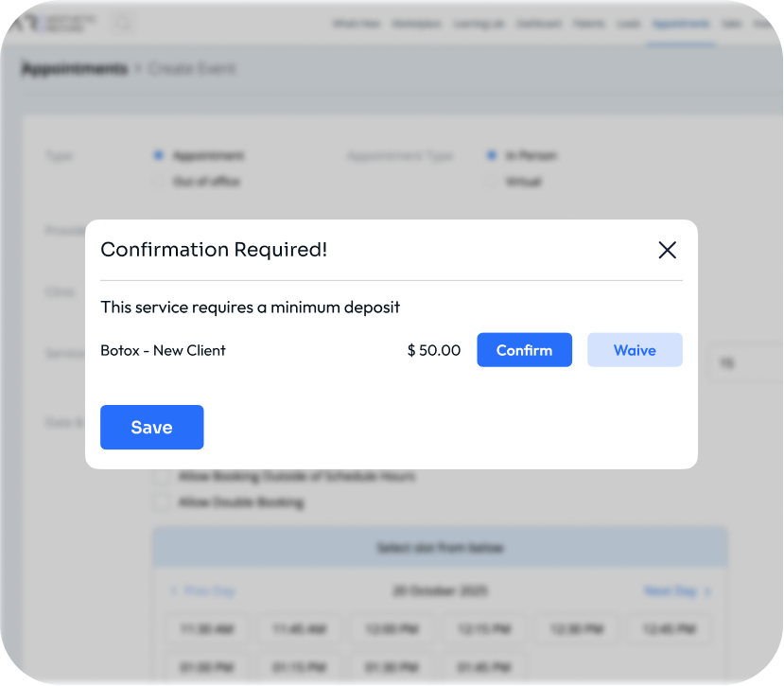Click the search icon in the header
784x686 pixels.
[125, 25]
